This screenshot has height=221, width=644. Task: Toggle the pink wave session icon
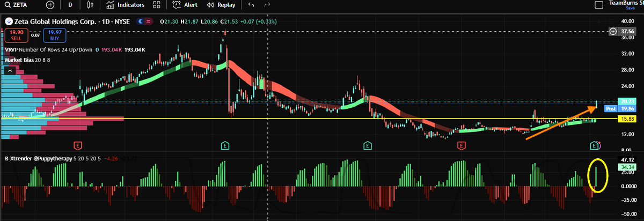tap(149, 21)
